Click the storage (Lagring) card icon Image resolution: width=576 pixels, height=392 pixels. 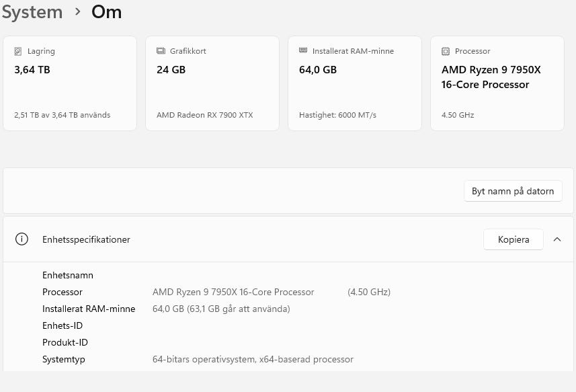18,51
